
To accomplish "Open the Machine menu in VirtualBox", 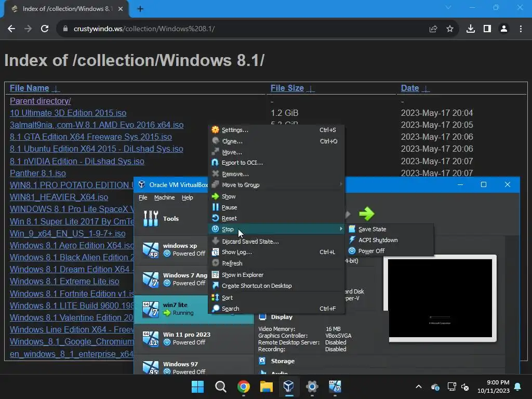I will (165, 197).
